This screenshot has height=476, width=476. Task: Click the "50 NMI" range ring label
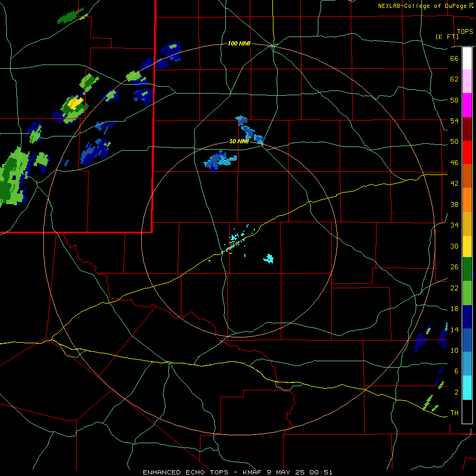pos(239,141)
